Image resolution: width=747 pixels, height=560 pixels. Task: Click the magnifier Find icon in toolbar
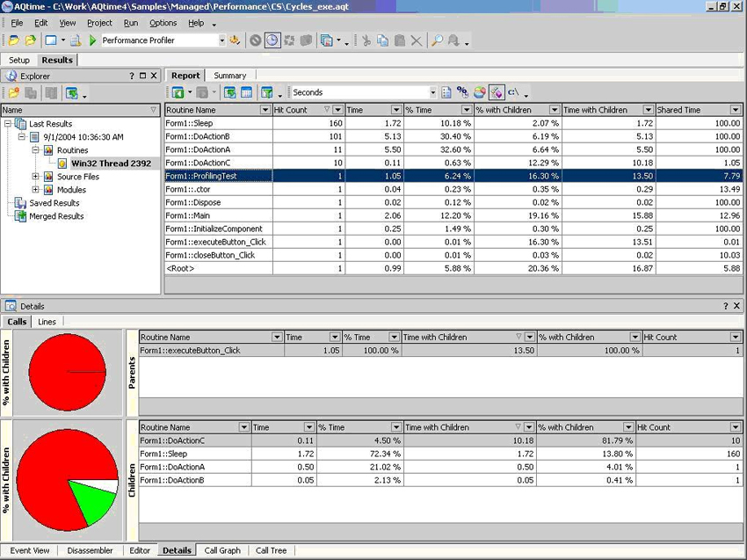[x=436, y=40]
